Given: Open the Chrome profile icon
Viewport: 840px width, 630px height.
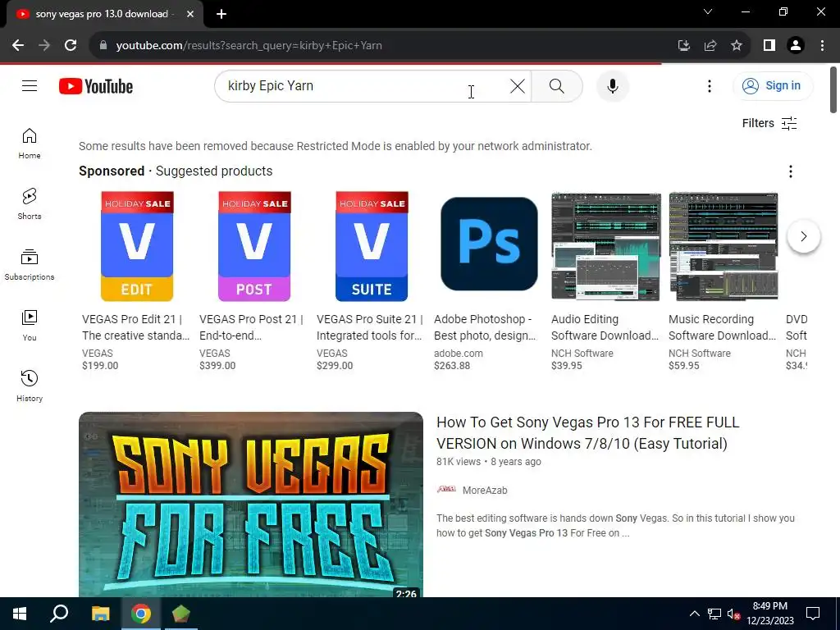Looking at the screenshot, I should point(796,46).
